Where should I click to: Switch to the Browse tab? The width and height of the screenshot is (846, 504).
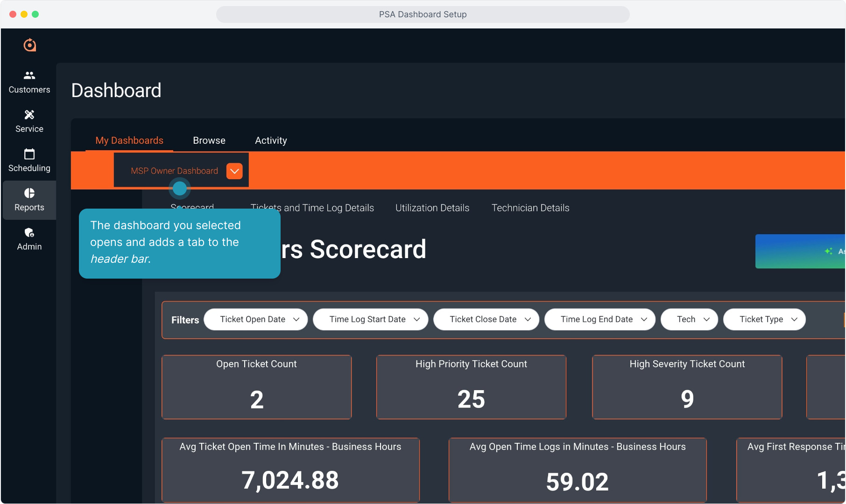[x=209, y=140]
